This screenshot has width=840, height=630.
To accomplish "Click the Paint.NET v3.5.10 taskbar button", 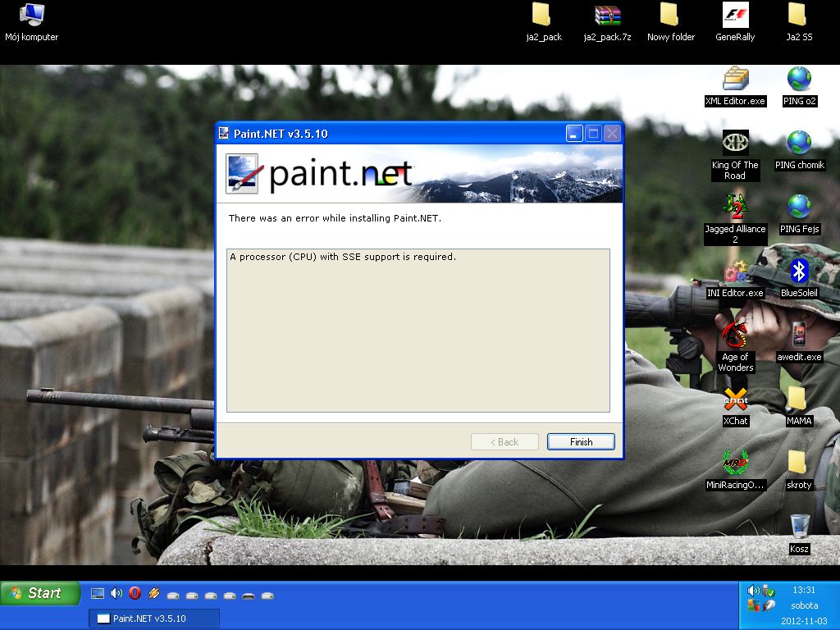I will pyautogui.click(x=153, y=619).
